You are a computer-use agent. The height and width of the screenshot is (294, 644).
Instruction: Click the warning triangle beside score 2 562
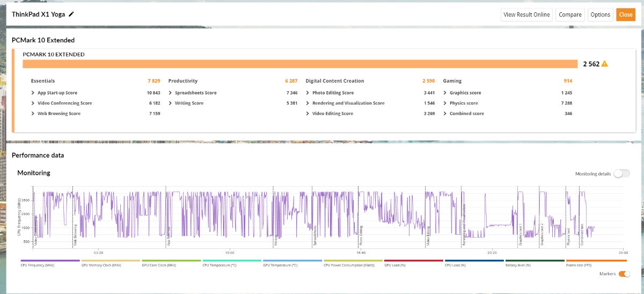(604, 64)
